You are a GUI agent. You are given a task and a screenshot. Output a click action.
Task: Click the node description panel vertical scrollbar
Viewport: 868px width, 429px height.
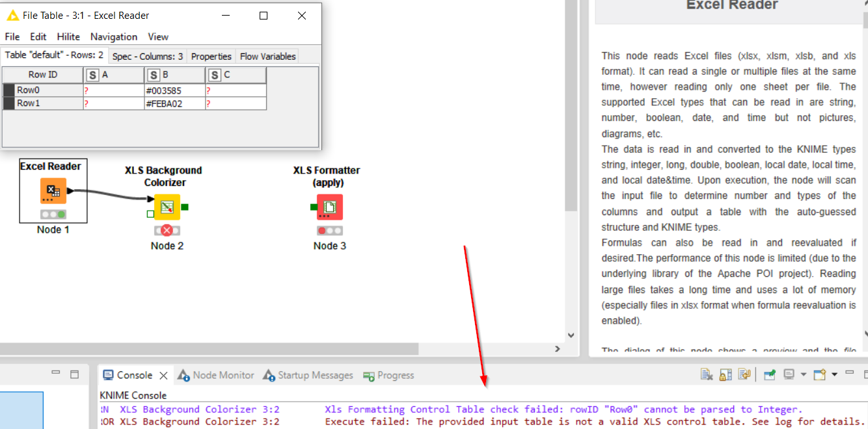click(x=865, y=19)
